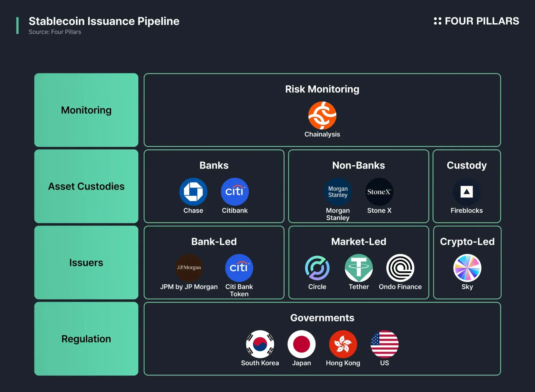The image size is (535, 392).
Task: Click the Four Pillars dots logo
Action: (437, 21)
